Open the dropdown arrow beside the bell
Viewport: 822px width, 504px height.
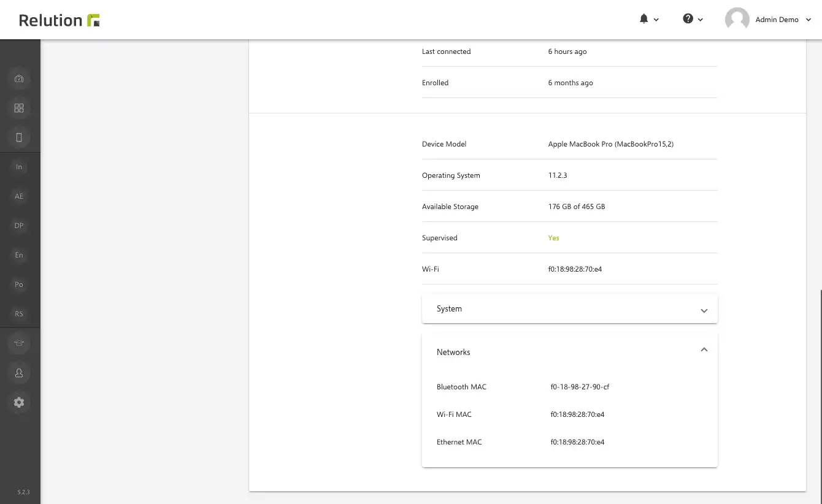tap(656, 20)
